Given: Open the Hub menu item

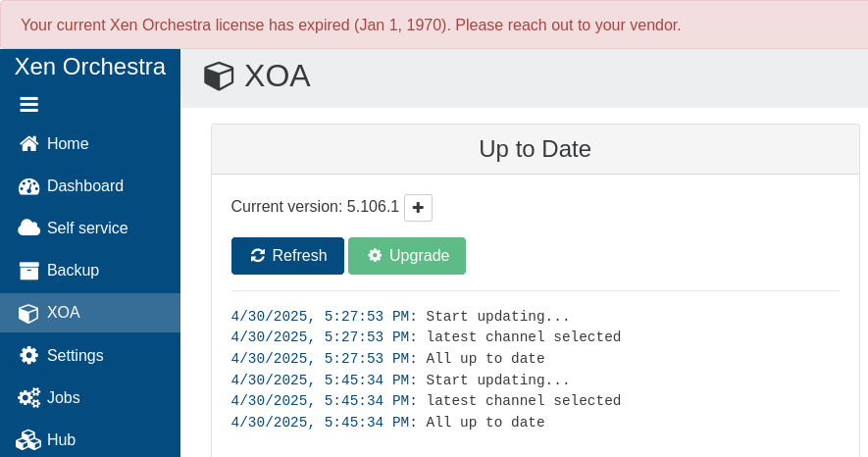Looking at the screenshot, I should point(90,440).
